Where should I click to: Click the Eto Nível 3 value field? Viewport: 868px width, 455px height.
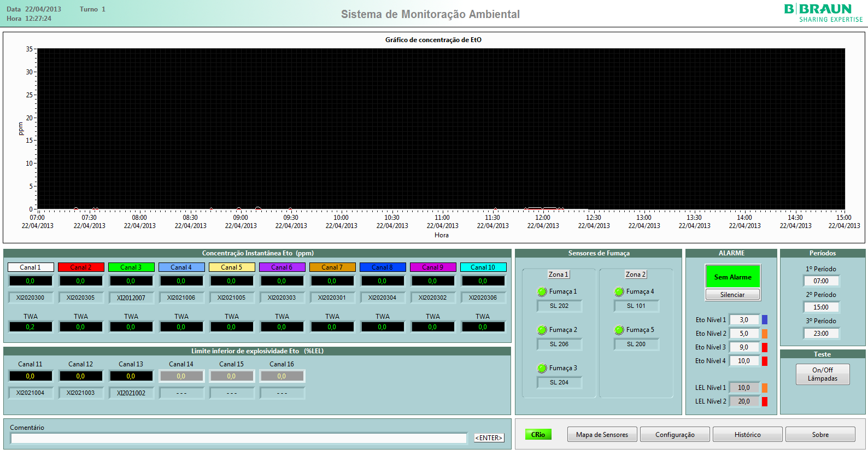[x=744, y=347]
